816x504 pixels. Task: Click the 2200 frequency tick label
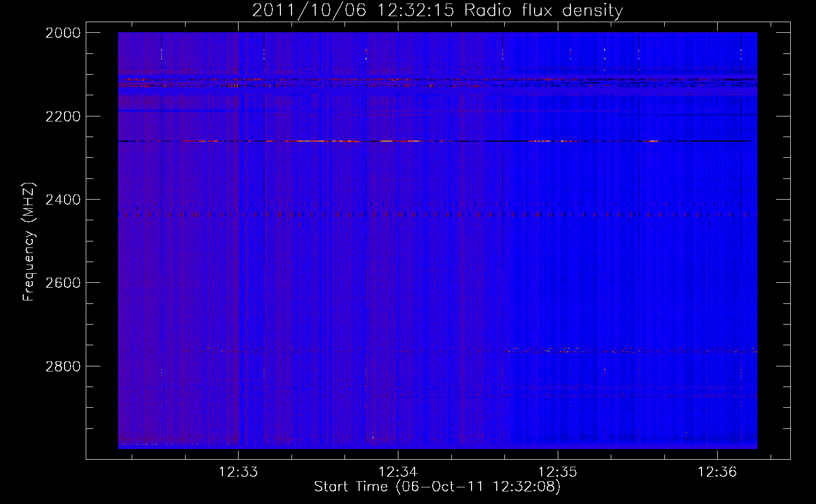click(63, 116)
